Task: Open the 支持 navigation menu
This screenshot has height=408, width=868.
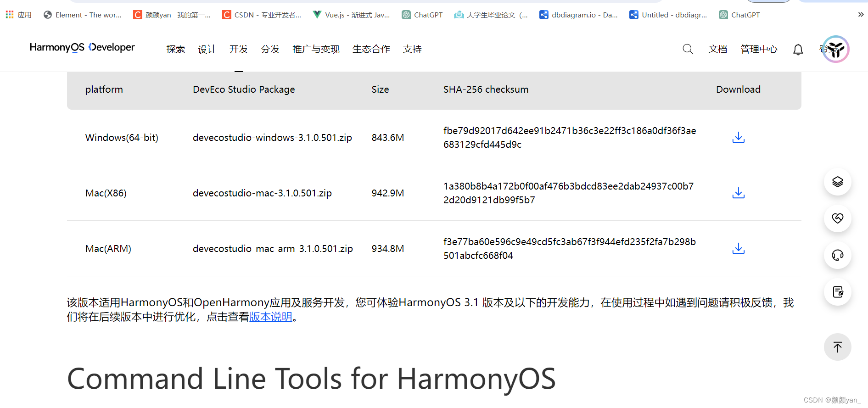Action: pyautogui.click(x=412, y=49)
